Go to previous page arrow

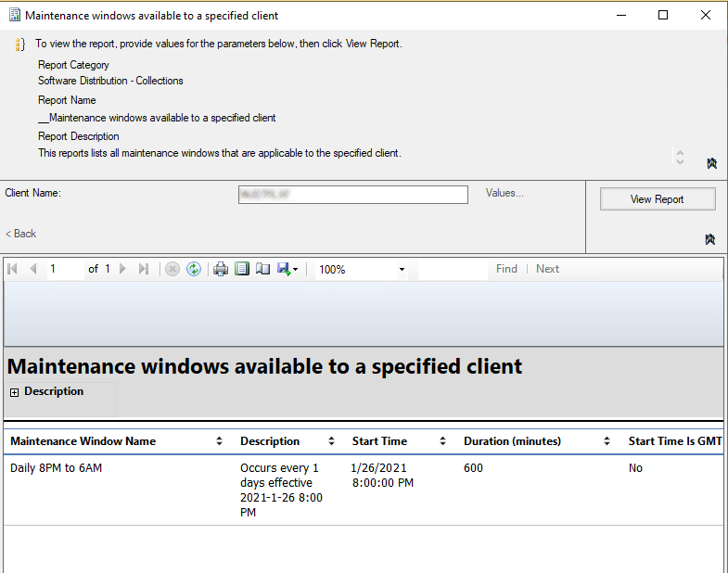33,269
